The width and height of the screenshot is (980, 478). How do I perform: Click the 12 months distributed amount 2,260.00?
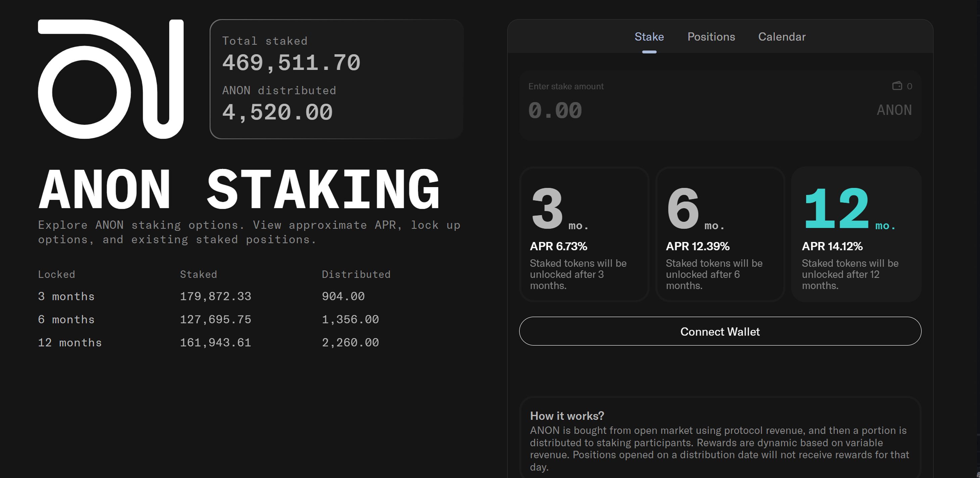coord(350,342)
